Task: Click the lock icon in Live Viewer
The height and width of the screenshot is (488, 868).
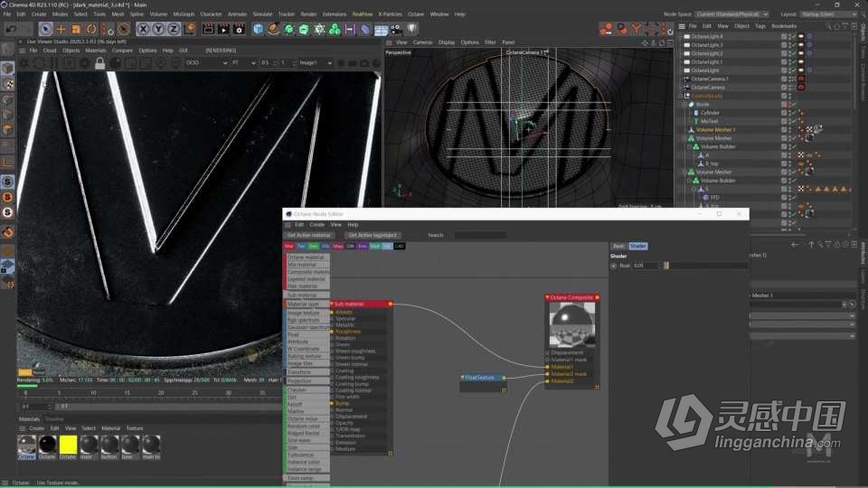Action: pos(99,63)
